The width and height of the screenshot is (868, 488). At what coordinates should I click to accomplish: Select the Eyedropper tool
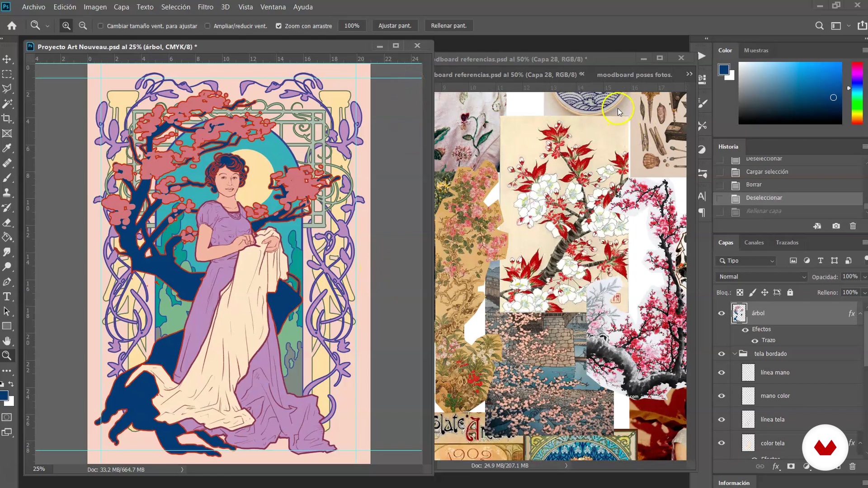[x=7, y=148]
